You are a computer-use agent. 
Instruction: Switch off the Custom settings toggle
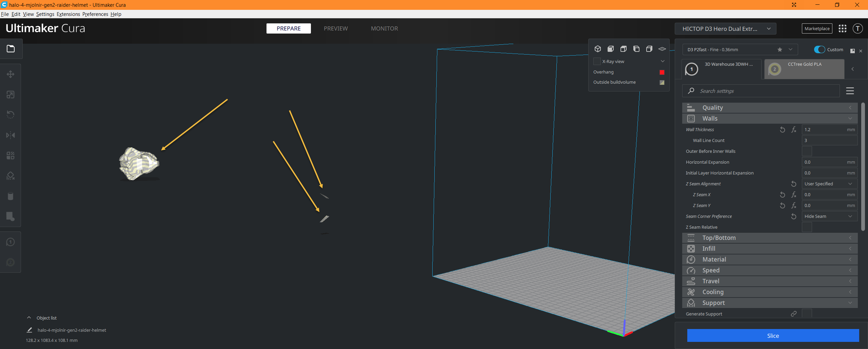point(820,49)
